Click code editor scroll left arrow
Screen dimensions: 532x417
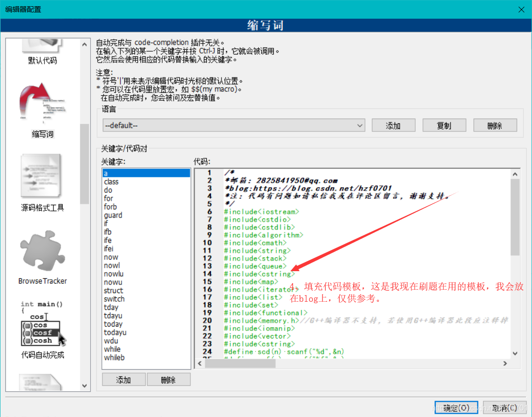pos(200,363)
